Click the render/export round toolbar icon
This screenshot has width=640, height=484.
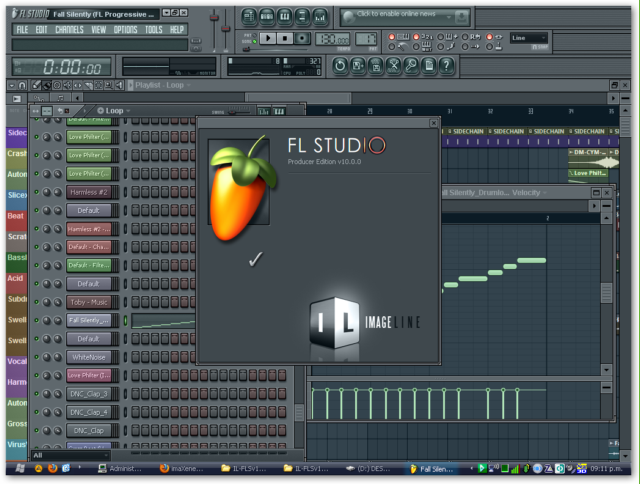376,66
